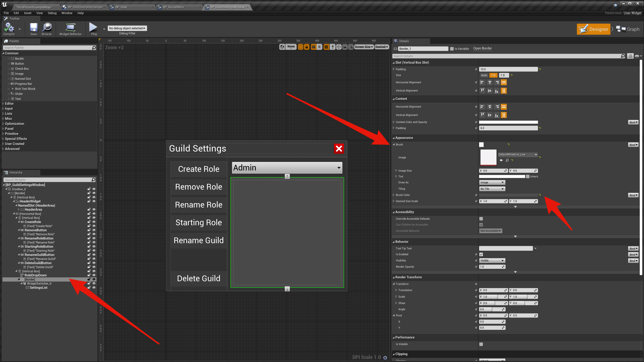This screenshot has width=644, height=362.
Task: Click the Search Palette input field
Action: [x=47, y=48]
